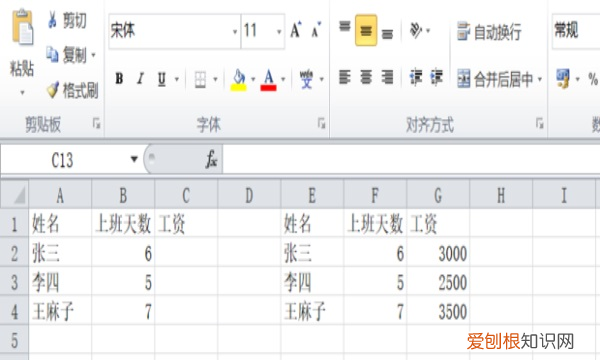Increase font size with the large A icon

pyautogui.click(x=295, y=30)
